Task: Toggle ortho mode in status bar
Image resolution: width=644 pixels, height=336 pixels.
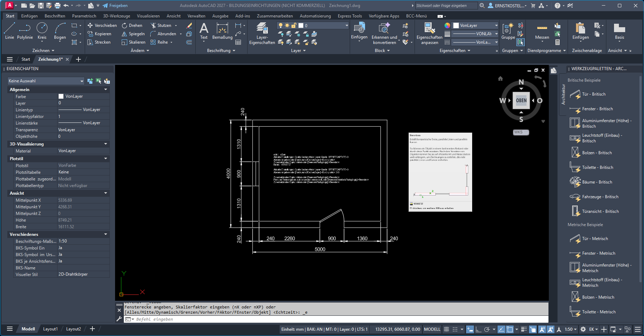Action: coord(478,329)
